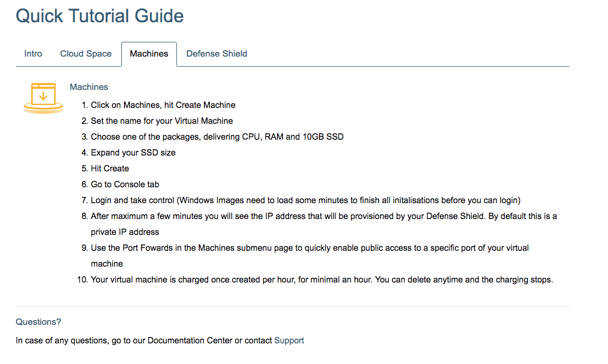Switch to the Intro tab

[33, 54]
